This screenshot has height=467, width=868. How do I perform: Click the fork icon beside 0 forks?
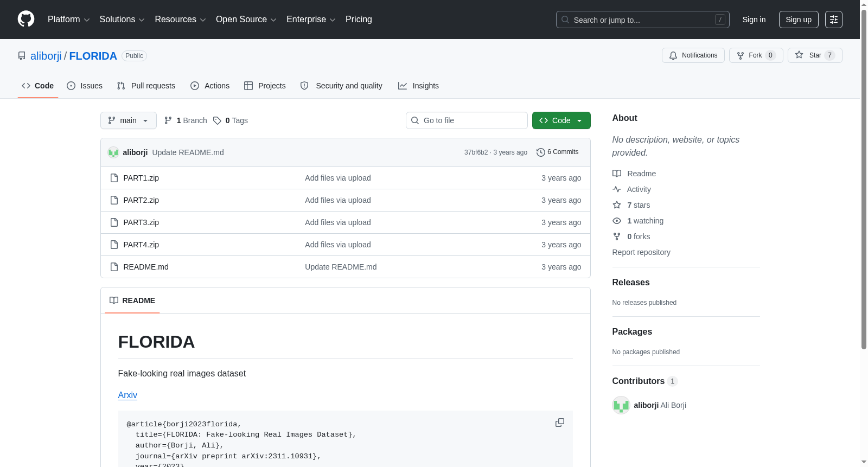tap(617, 236)
